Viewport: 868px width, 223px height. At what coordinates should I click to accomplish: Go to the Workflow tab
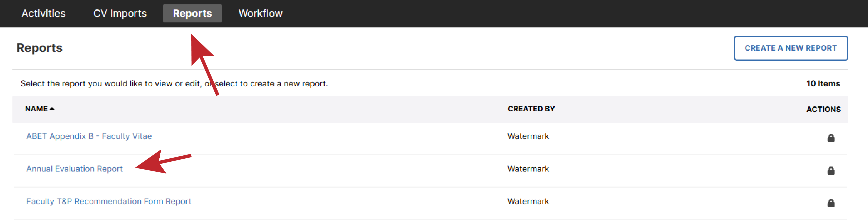260,13
